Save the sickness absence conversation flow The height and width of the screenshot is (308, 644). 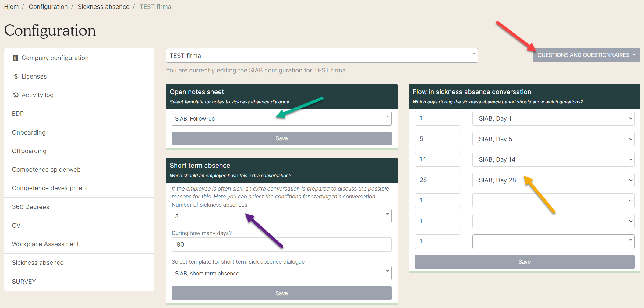point(524,261)
